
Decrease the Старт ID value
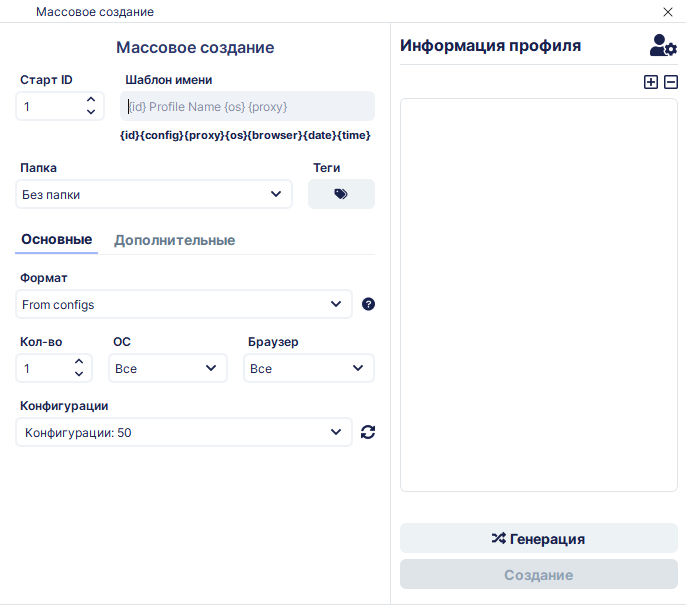[91, 112]
